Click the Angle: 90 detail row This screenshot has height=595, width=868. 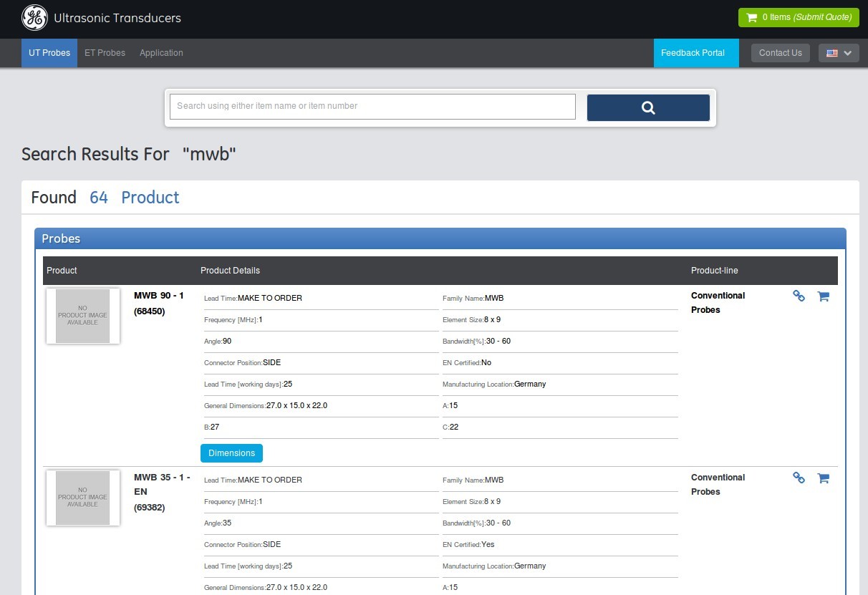[322, 342]
